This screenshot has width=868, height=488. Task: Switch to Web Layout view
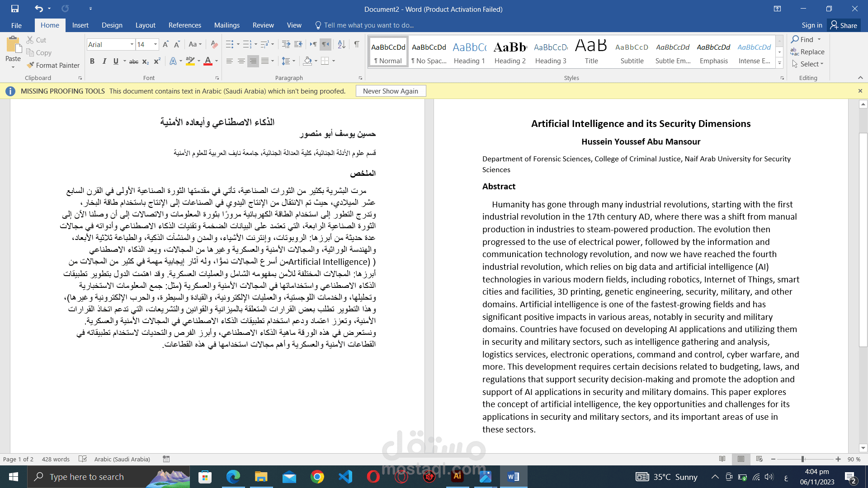[759, 459]
